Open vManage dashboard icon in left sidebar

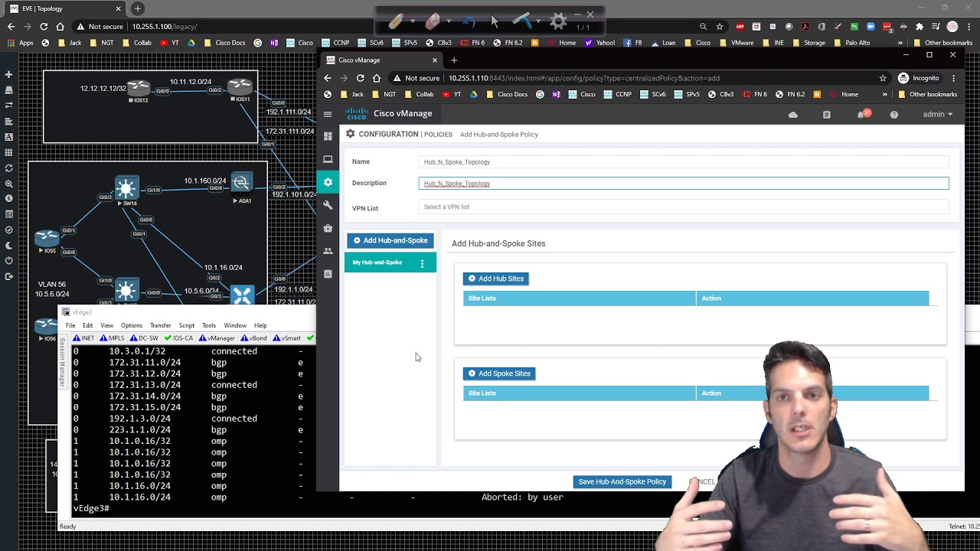click(328, 136)
